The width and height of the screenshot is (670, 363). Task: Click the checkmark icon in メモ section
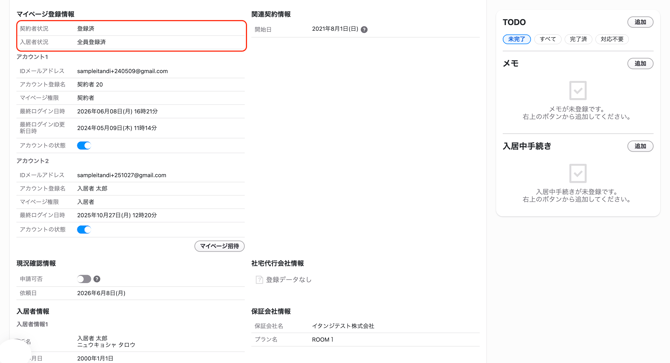point(578,91)
